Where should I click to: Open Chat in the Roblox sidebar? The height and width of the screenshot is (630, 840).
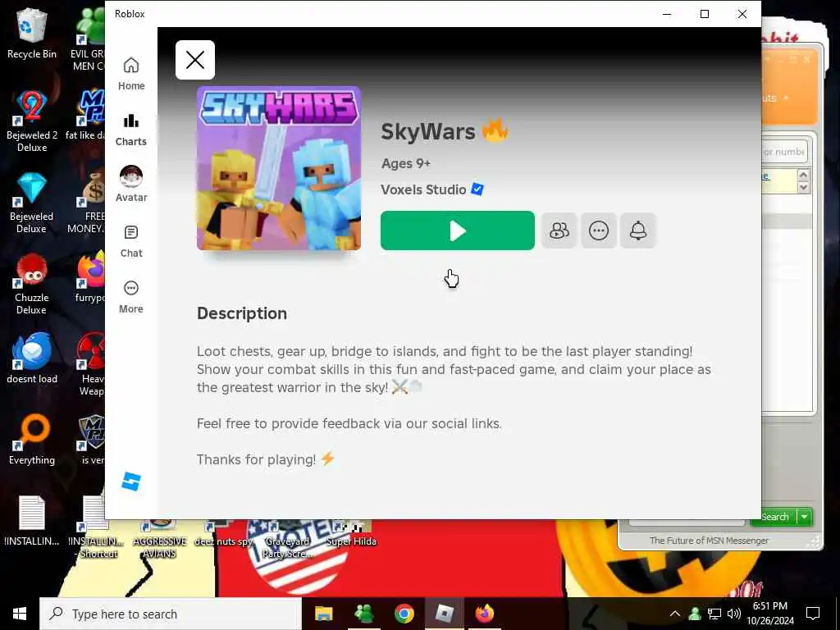tap(131, 242)
